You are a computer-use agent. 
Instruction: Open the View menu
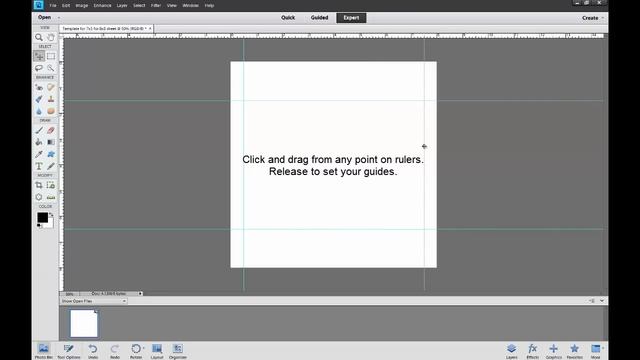coord(172,6)
